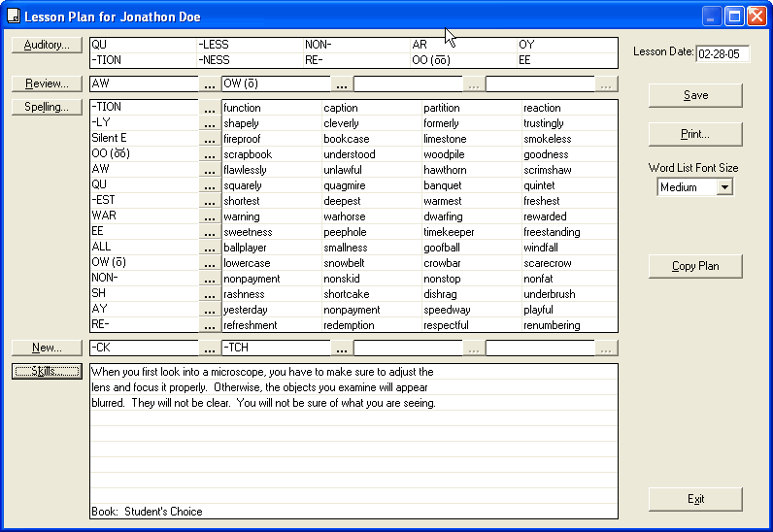
Task: Click the ellipsis button beside Silent E
Action: point(210,139)
